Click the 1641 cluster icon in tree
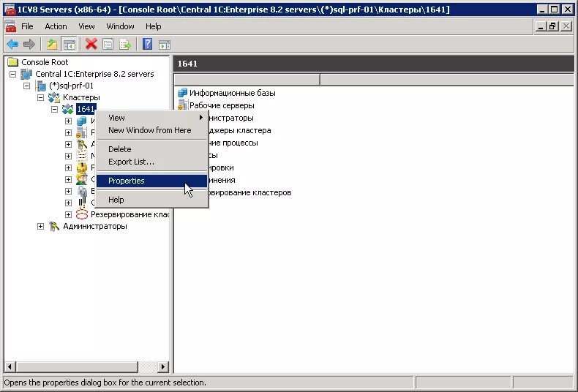Image resolution: width=578 pixels, height=392 pixels. [67, 109]
